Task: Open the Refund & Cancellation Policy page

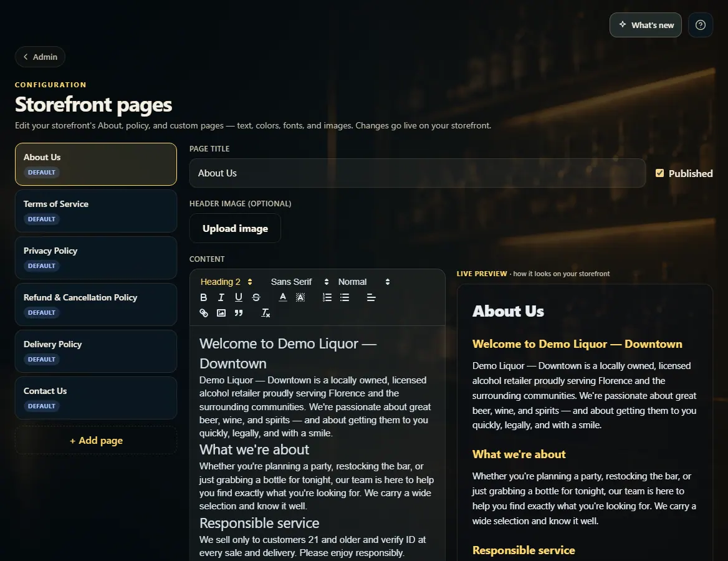Action: (95, 304)
